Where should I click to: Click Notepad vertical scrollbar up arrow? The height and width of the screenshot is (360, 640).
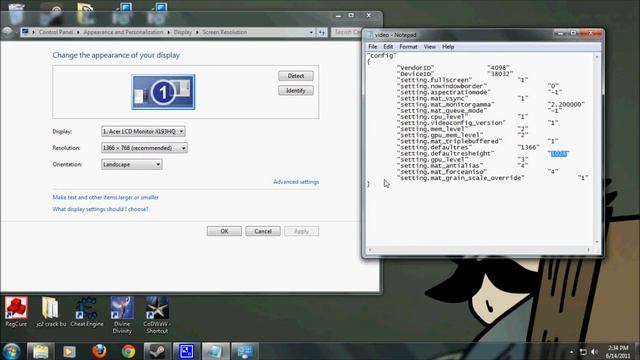pos(597,57)
